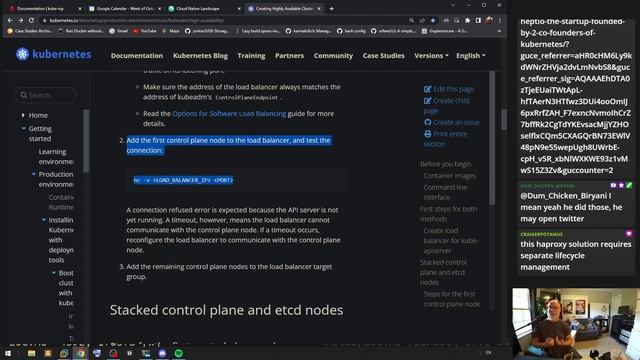Click the Create child page link
640x360 pixels.
[446, 105]
